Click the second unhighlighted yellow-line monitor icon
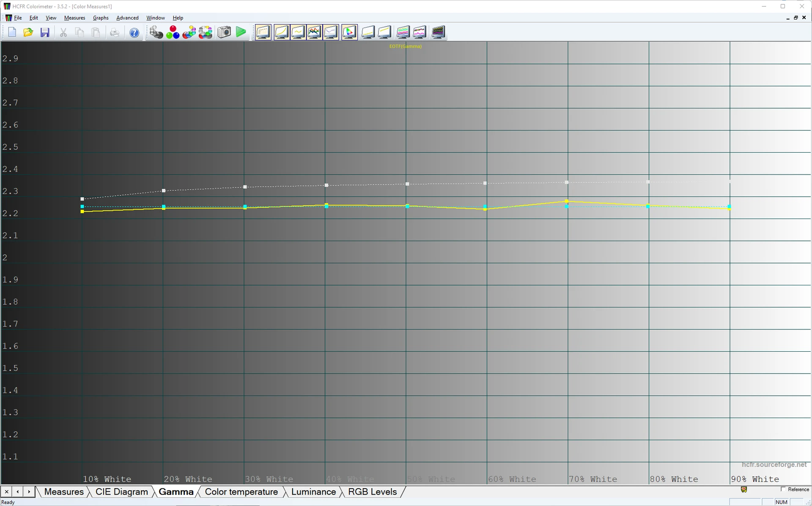The image size is (812, 506). pyautogui.click(x=384, y=32)
